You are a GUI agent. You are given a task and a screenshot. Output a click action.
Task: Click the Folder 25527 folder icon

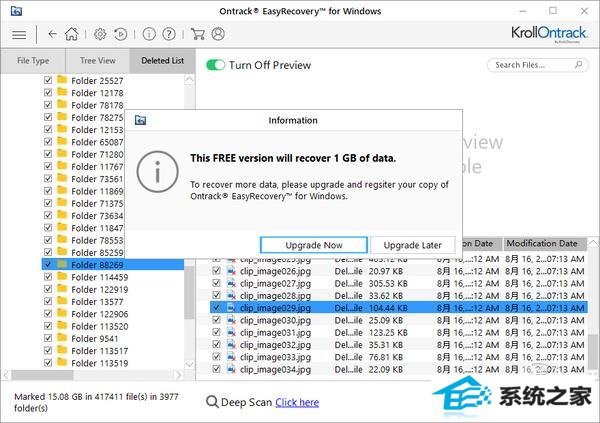click(62, 80)
